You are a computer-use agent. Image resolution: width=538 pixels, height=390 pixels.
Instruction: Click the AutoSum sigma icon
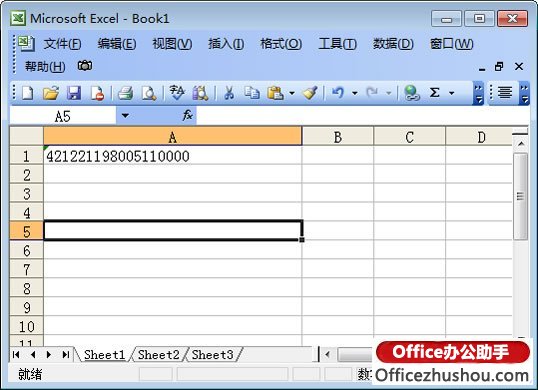(434, 93)
